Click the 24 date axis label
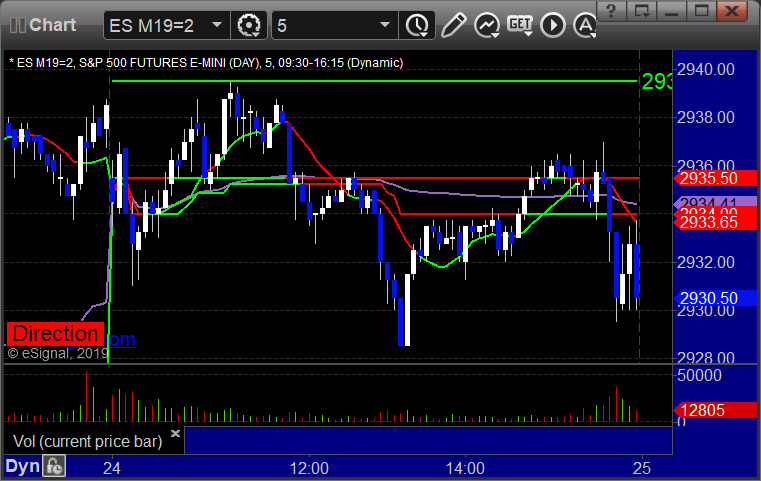The image size is (761, 481). 112,468
